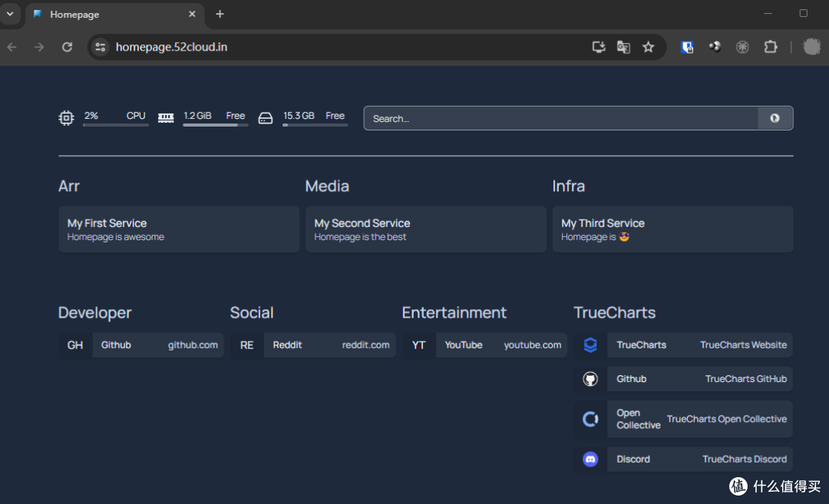Image resolution: width=829 pixels, height=504 pixels.
Task: Click the install app icon in address bar
Action: [x=599, y=47]
